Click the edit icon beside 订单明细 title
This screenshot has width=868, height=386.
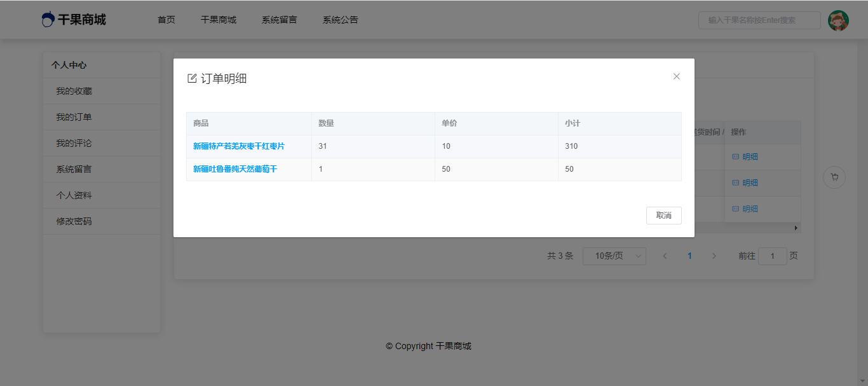click(192, 79)
